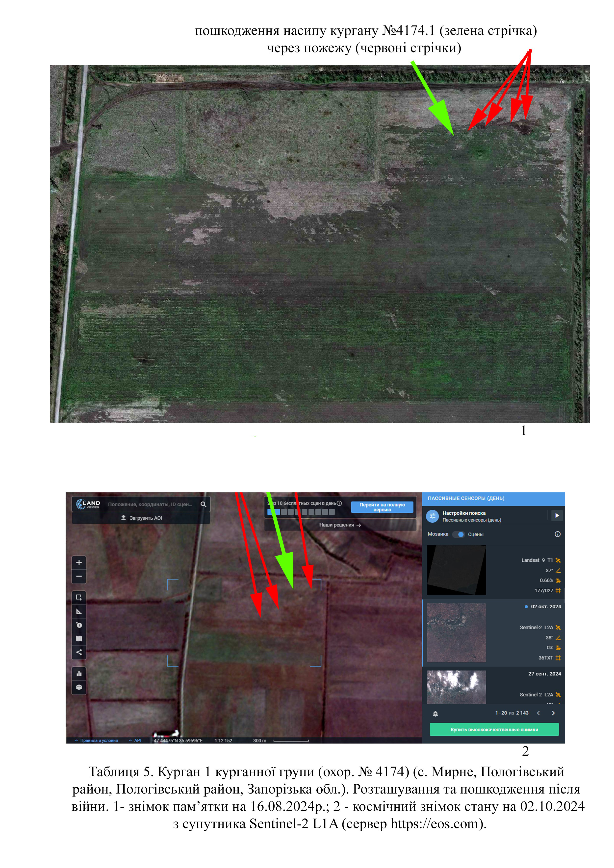Open the map layers comparison icon
Screen dimensions: 614x868
click(79, 639)
